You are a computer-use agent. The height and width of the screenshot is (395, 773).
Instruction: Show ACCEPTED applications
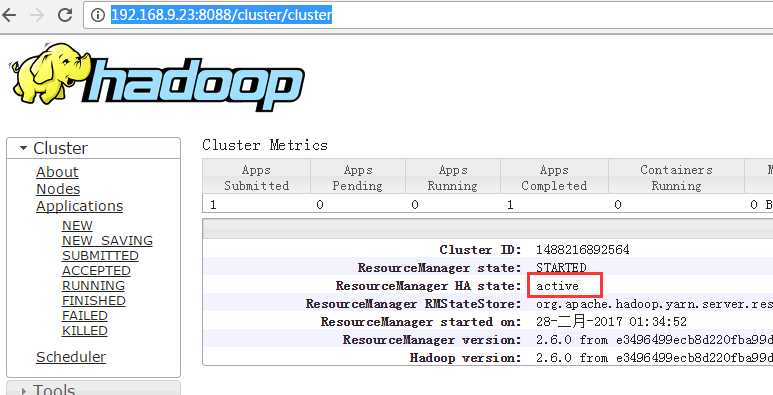point(96,271)
